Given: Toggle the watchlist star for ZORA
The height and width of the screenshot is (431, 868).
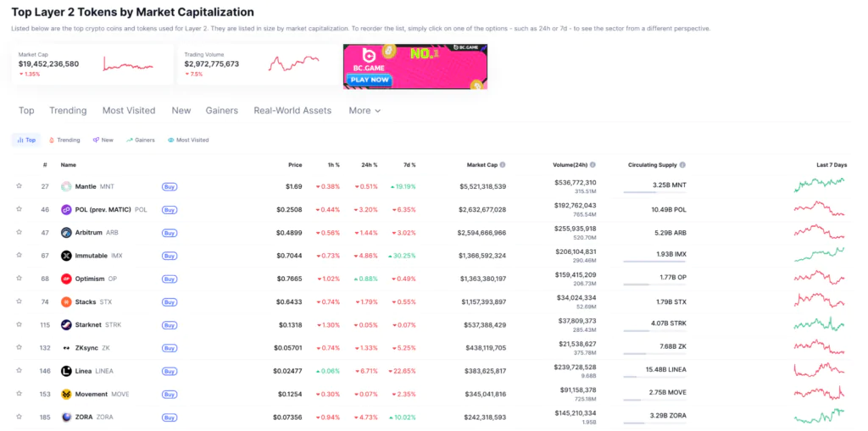Looking at the screenshot, I should pyautogui.click(x=19, y=417).
